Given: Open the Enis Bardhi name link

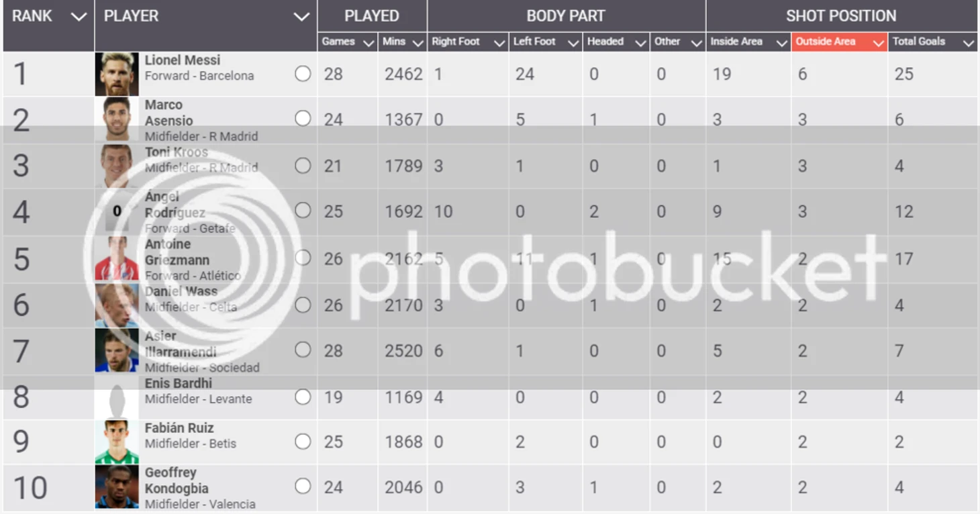Looking at the screenshot, I should 179,383.
